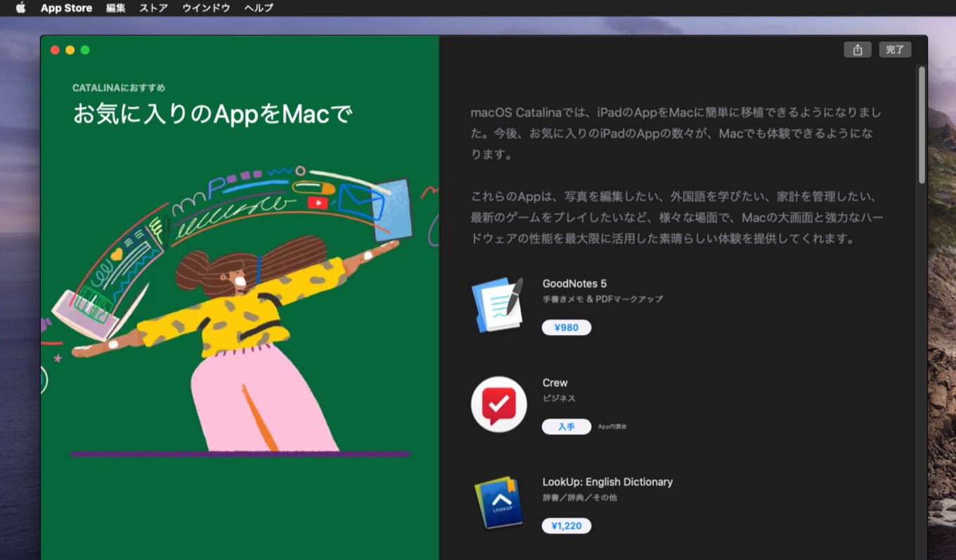Click the share icon button
956x560 pixels.
tap(858, 50)
